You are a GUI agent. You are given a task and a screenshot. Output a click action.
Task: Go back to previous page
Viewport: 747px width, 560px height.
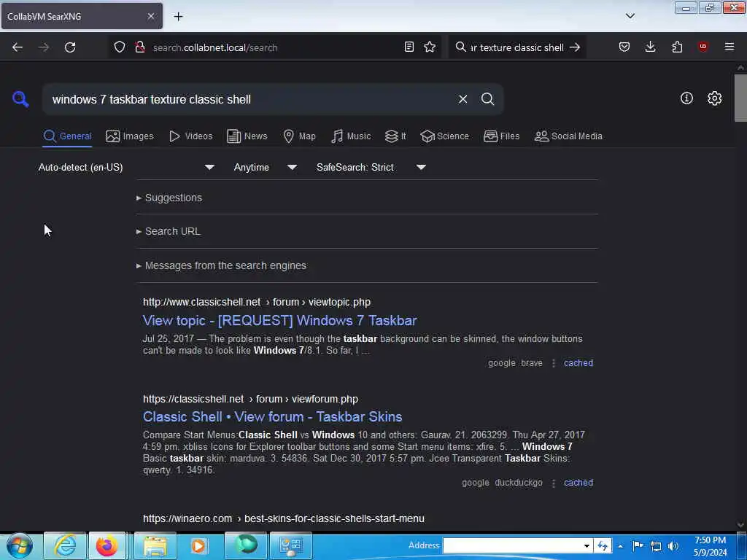(x=18, y=47)
